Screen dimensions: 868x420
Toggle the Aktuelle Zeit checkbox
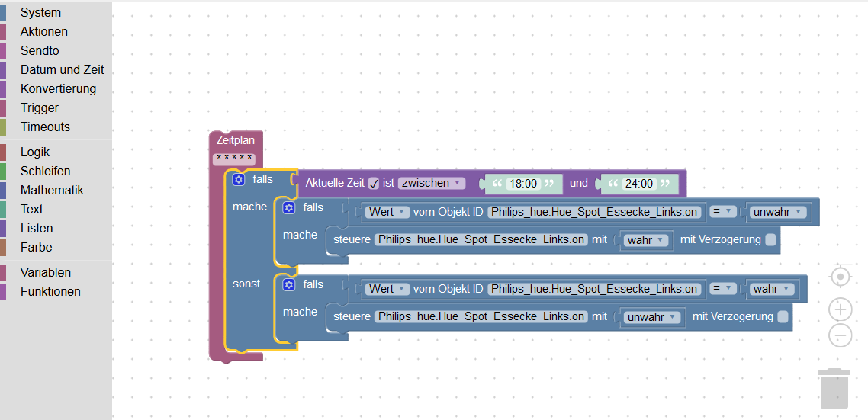[374, 183]
